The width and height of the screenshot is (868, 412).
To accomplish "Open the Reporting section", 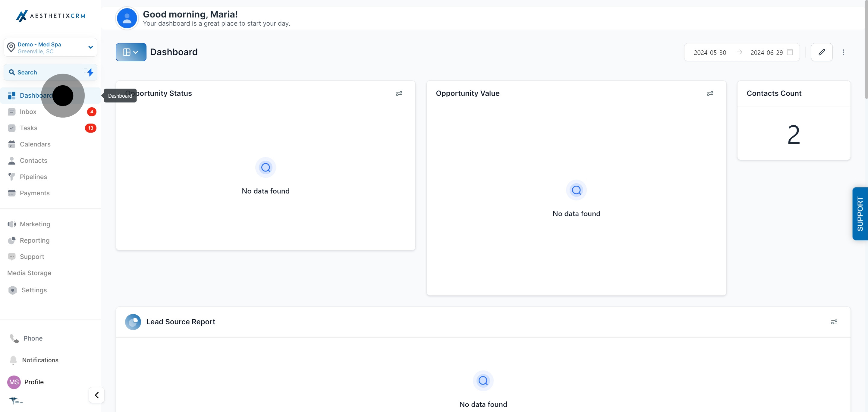I will 34,240.
